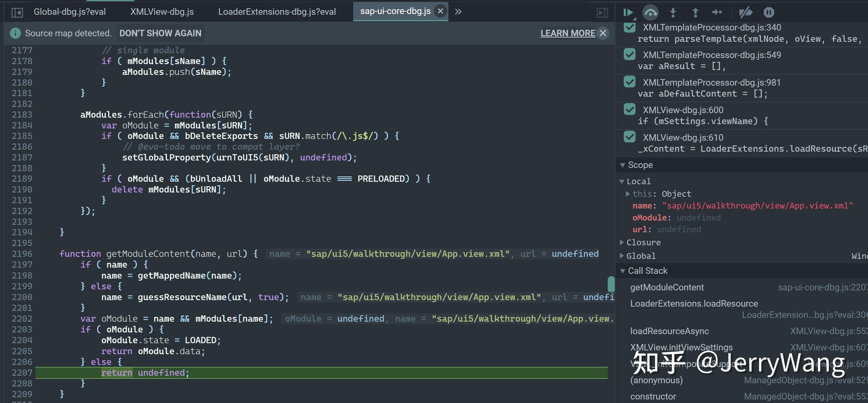Collapse the navigator sidebar using the panel icon

[18, 12]
